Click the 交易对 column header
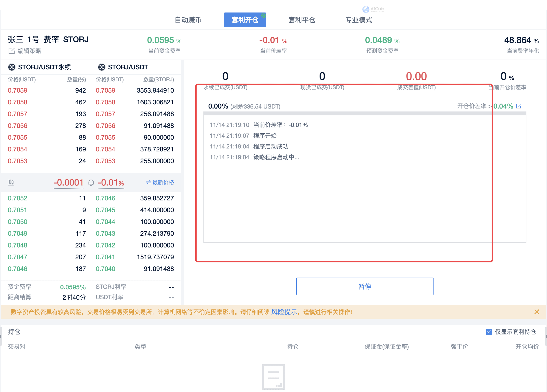 pos(17,347)
